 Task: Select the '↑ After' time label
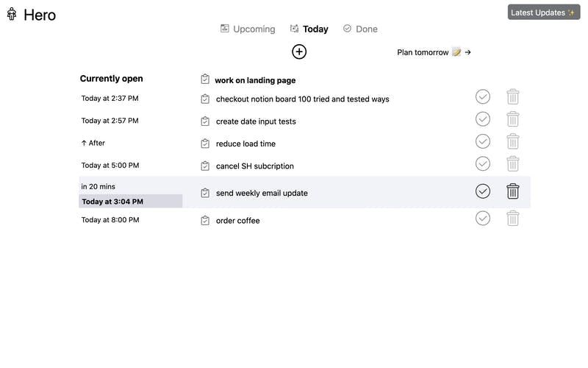(x=93, y=144)
